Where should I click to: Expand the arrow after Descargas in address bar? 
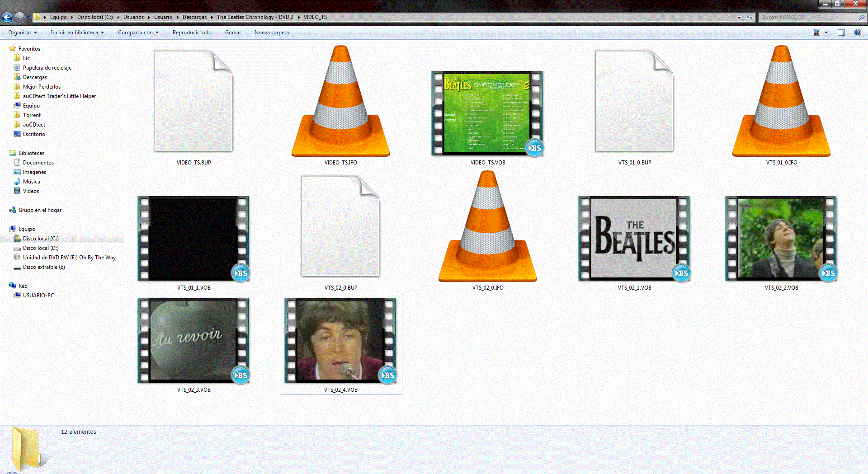coord(212,17)
